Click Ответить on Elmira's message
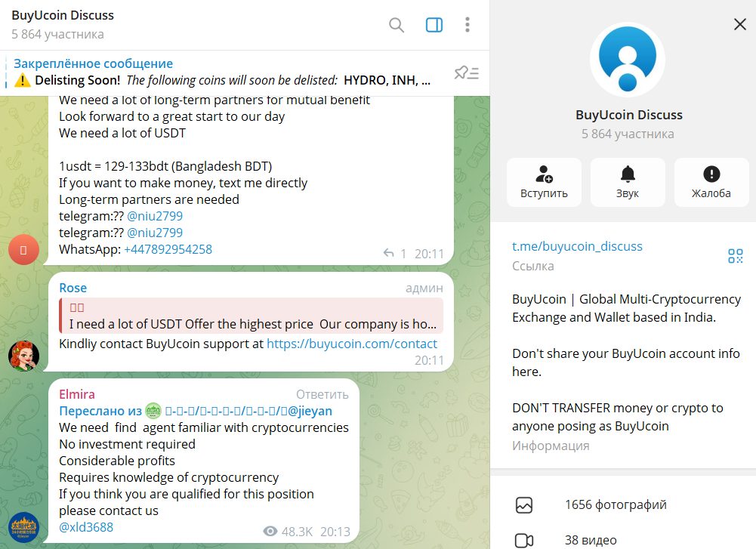 [322, 394]
